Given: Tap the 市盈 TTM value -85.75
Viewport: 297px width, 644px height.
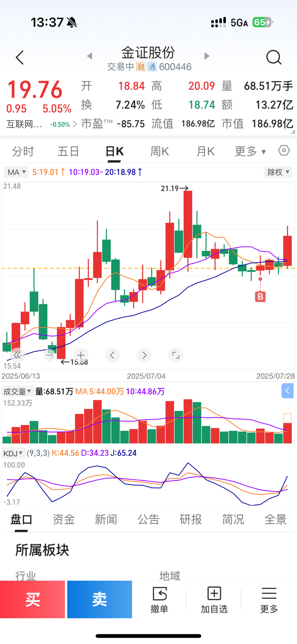Looking at the screenshot, I should (131, 124).
